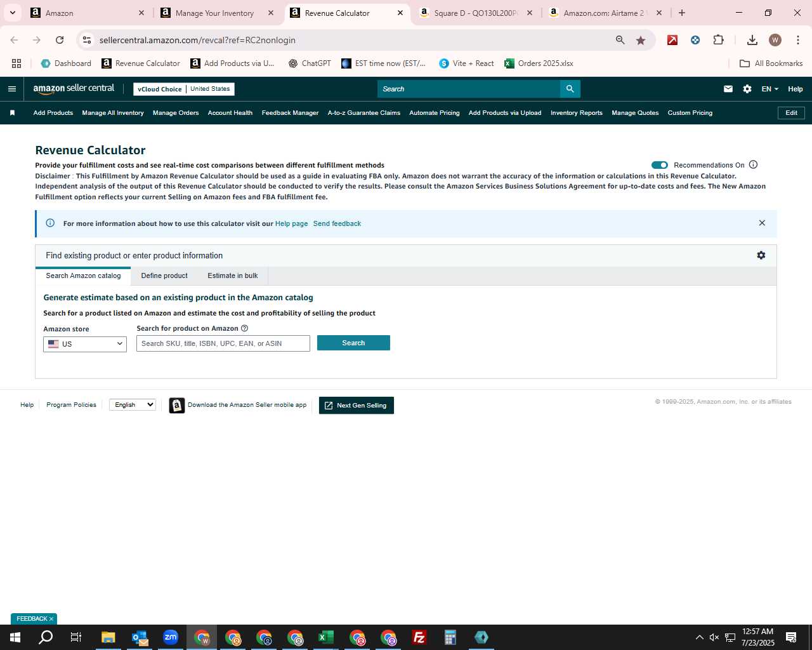Open Manage All Inventory menu item
Screen dimensions: 812x650
click(113, 113)
